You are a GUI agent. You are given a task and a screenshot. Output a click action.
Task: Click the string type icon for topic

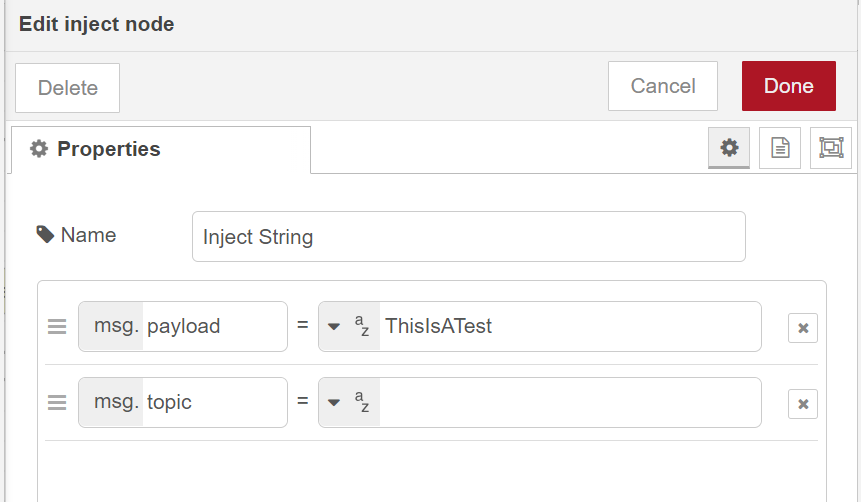point(361,403)
